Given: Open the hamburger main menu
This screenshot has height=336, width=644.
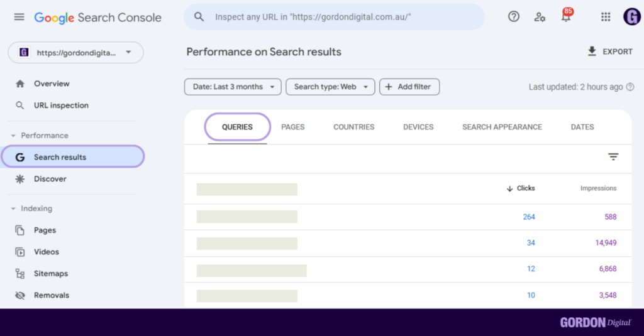Looking at the screenshot, I should pyautogui.click(x=19, y=17).
